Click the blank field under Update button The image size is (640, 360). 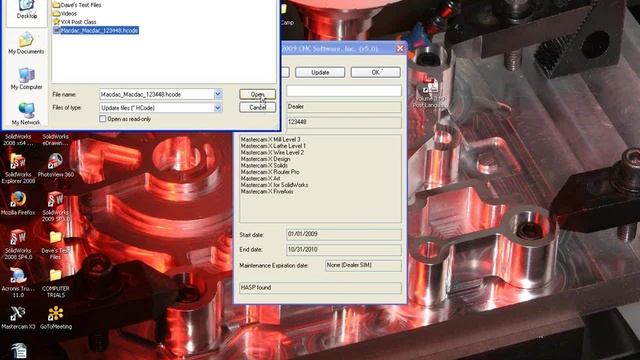344,91
